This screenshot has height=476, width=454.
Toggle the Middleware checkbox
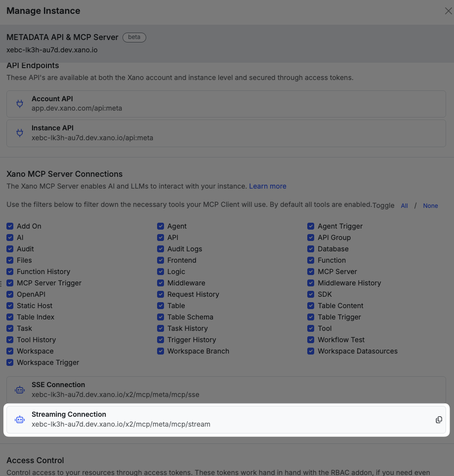click(x=161, y=283)
